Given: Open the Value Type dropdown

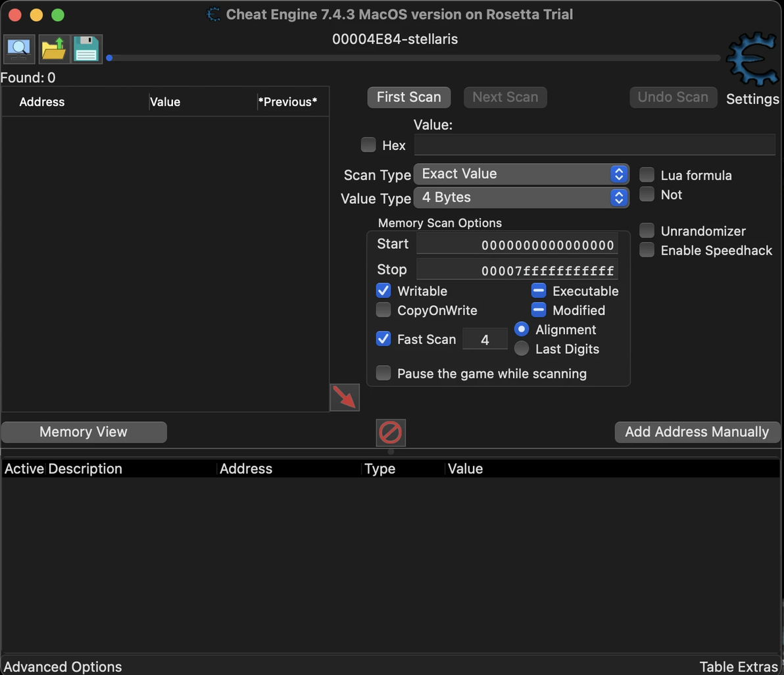Looking at the screenshot, I should point(521,197).
